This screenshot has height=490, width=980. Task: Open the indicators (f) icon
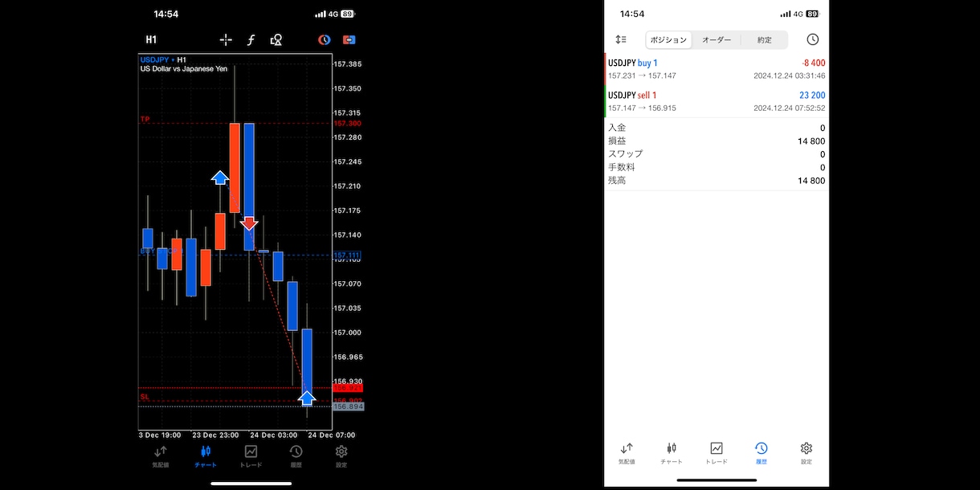(x=251, y=39)
